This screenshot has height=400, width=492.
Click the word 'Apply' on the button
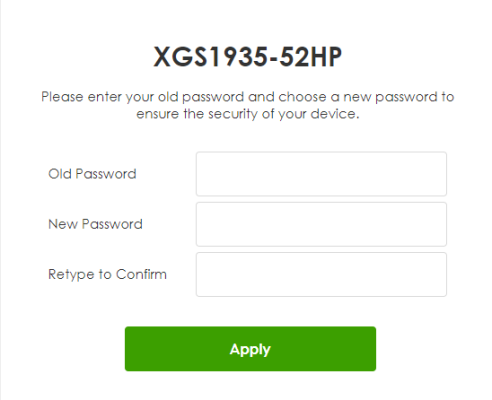[250, 350]
